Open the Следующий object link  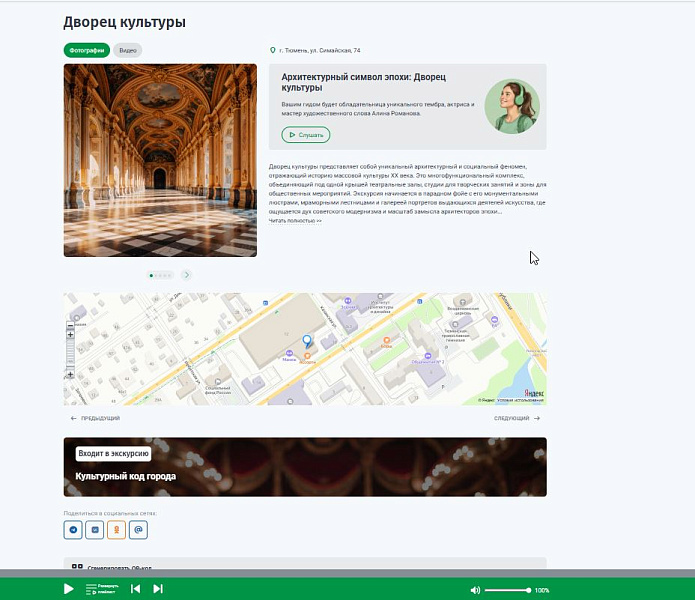coord(517,418)
